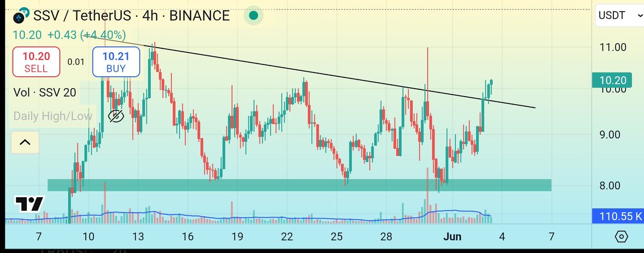The width and height of the screenshot is (644, 253).
Task: Open the SSV / TetherUS symbol search
Action: click(82, 16)
